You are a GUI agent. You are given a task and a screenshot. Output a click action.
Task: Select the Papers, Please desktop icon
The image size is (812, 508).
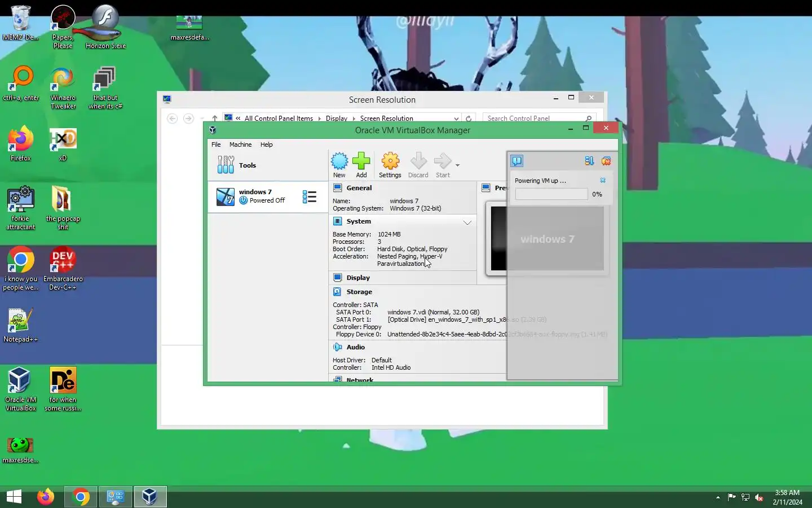63,27
